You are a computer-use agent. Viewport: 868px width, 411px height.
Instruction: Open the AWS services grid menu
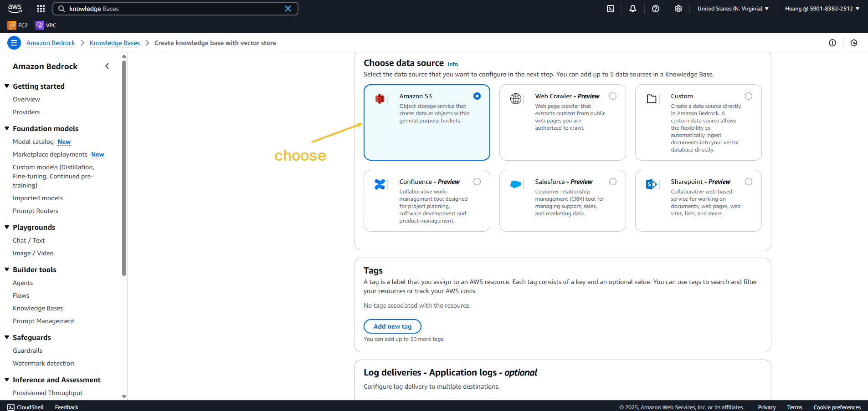click(41, 9)
